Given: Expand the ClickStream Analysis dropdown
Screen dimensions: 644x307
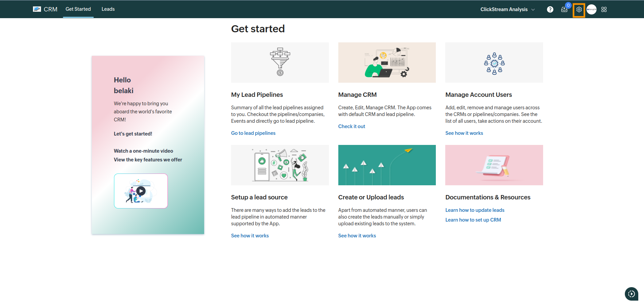Looking at the screenshot, I should tap(507, 9).
